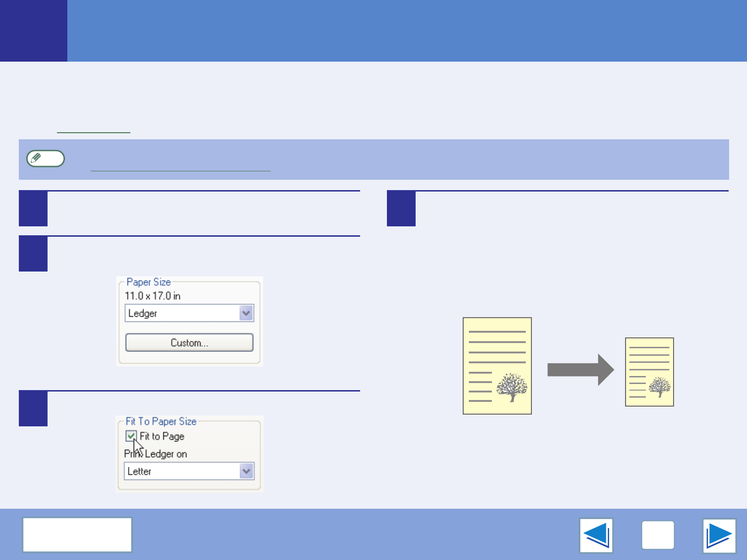Go to the previous page with left arrow
The height and width of the screenshot is (560, 747).
click(596, 535)
